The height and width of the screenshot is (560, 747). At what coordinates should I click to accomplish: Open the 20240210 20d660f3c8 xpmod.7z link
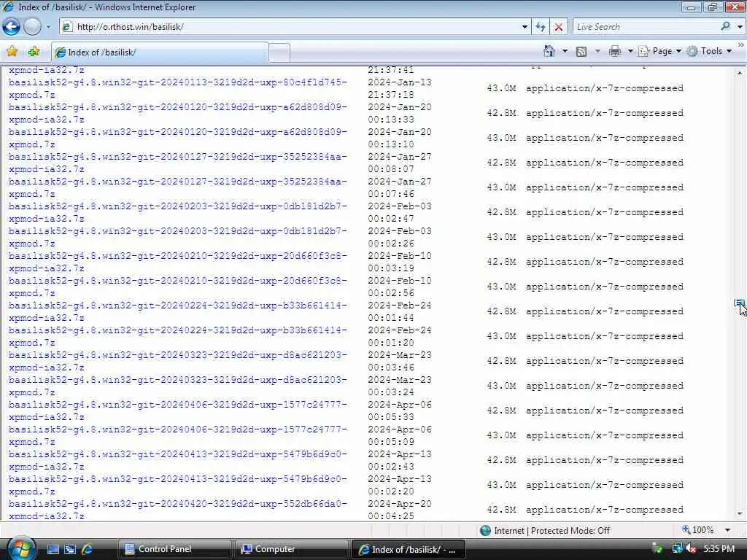pyautogui.click(x=178, y=286)
